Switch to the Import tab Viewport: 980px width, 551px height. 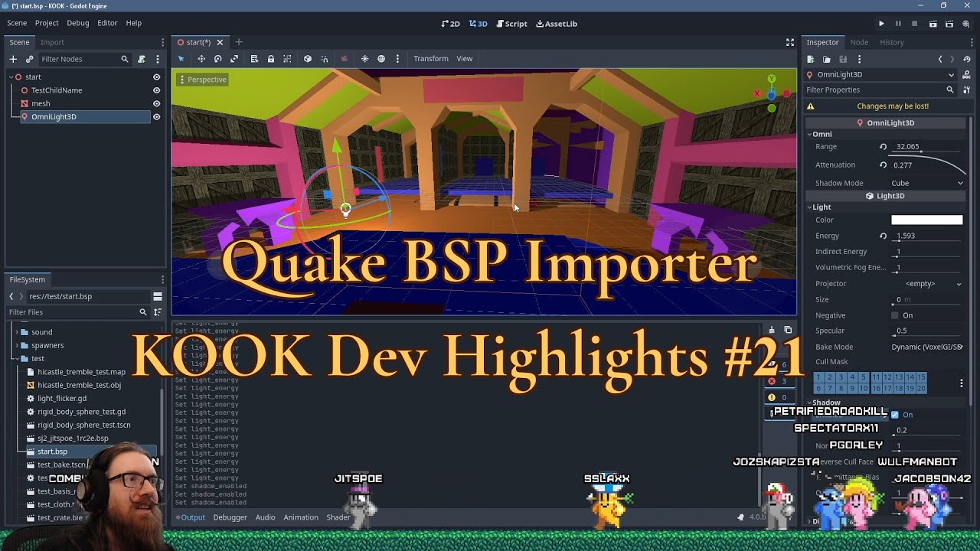tap(52, 42)
